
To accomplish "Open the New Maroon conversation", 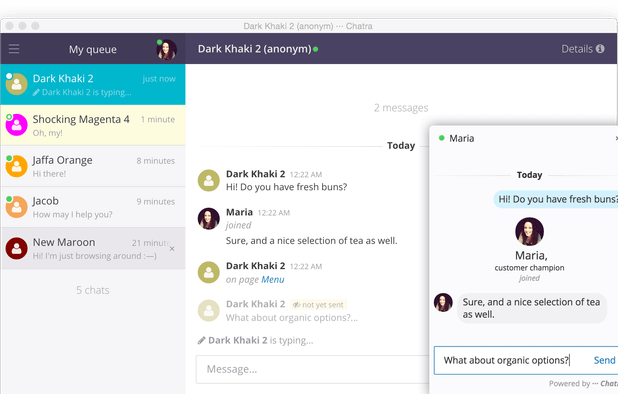I will pyautogui.click(x=93, y=248).
